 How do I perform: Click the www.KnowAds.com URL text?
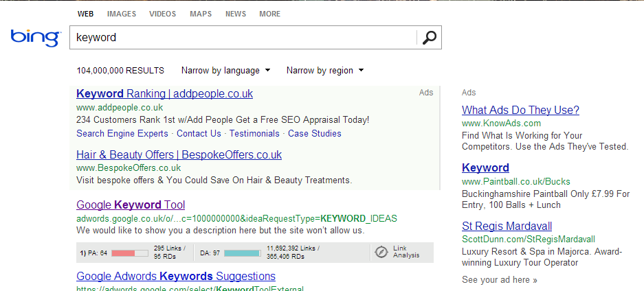click(501, 124)
